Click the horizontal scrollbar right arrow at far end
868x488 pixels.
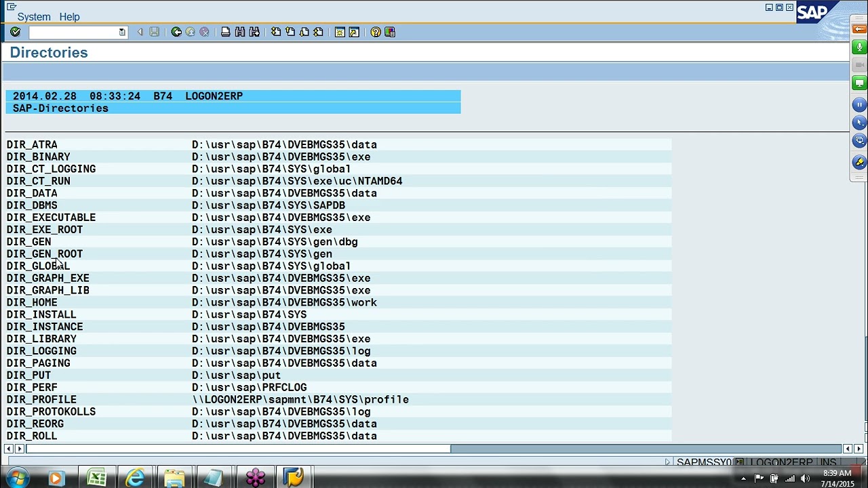coord(859,449)
